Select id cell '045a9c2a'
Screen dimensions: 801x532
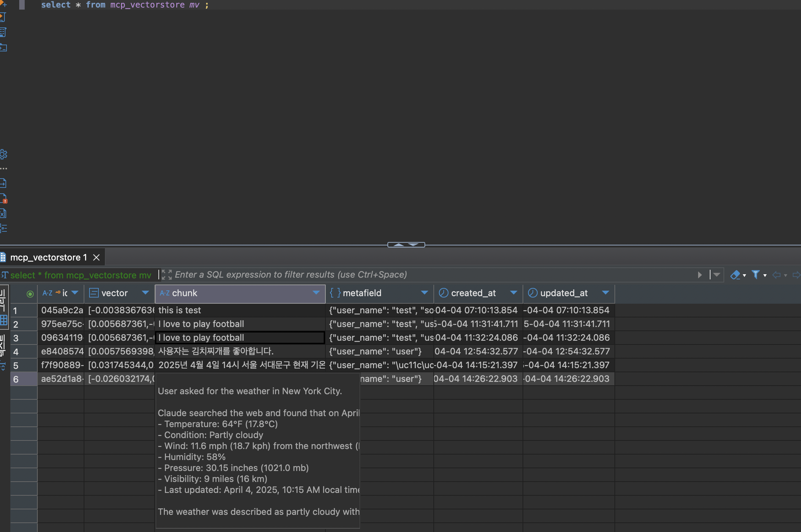click(x=61, y=310)
